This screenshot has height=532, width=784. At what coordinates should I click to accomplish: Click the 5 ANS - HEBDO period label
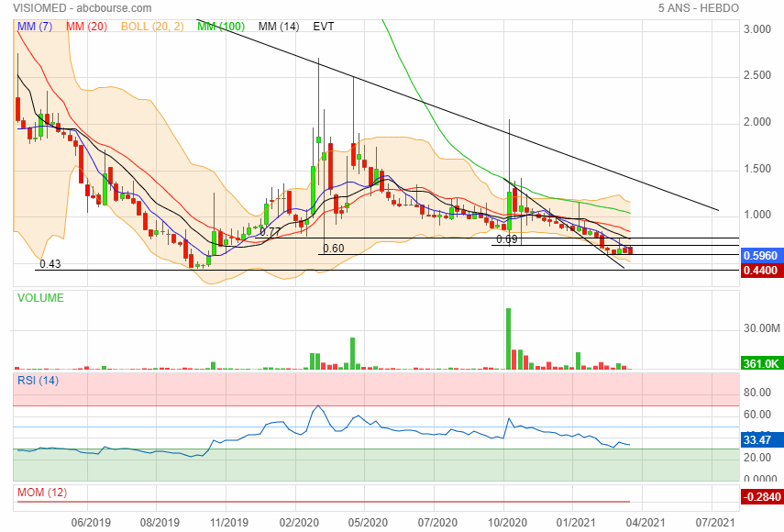tap(699, 8)
